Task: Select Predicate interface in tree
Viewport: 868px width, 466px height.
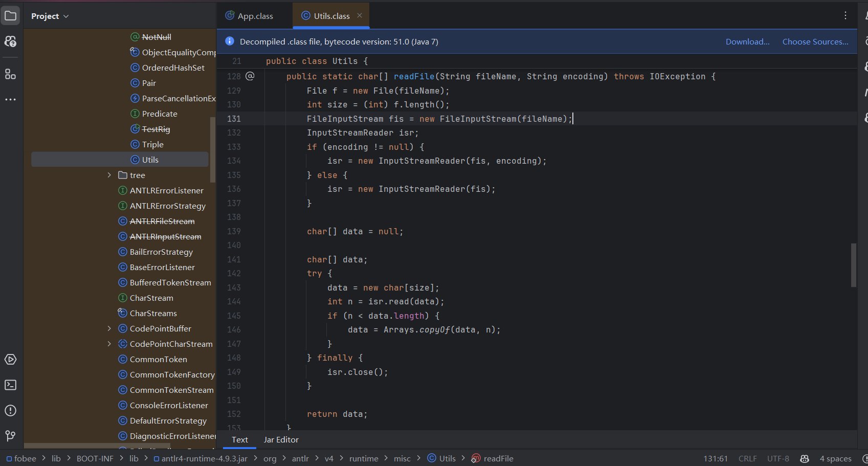Action: point(160,114)
